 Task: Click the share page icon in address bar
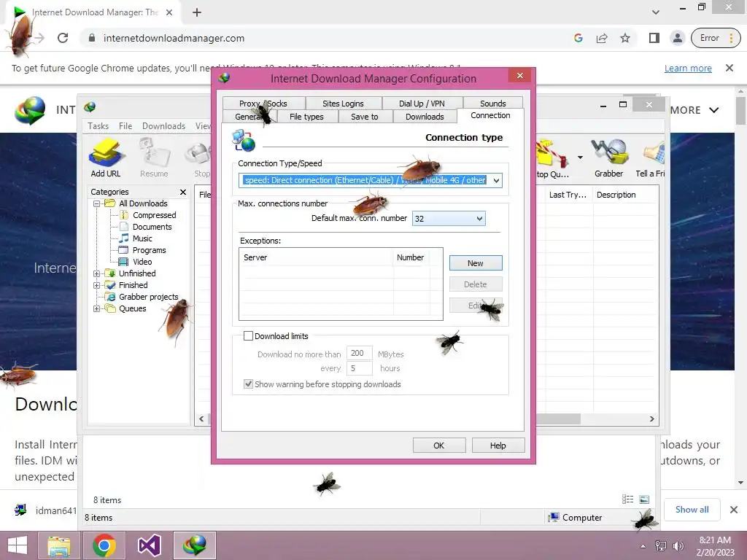point(602,38)
